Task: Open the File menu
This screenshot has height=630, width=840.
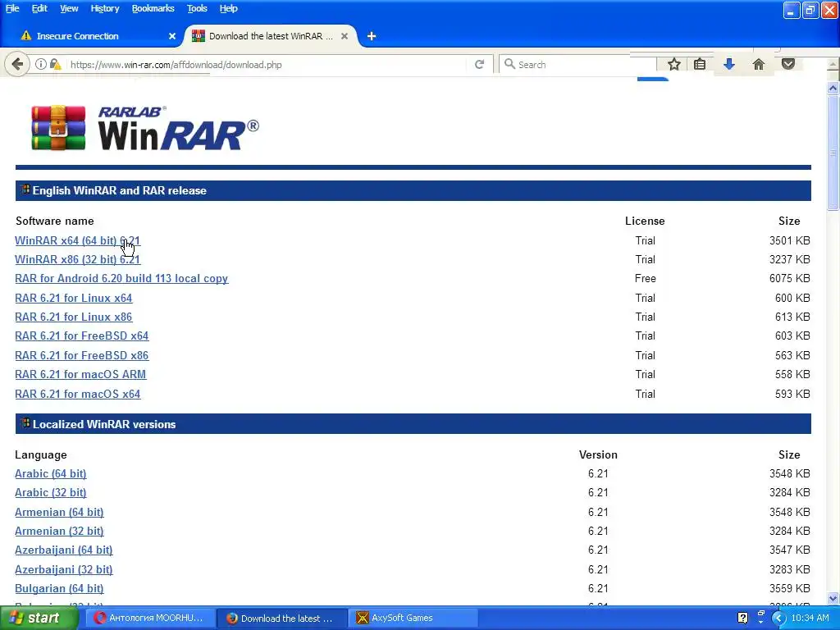Action: point(12,8)
